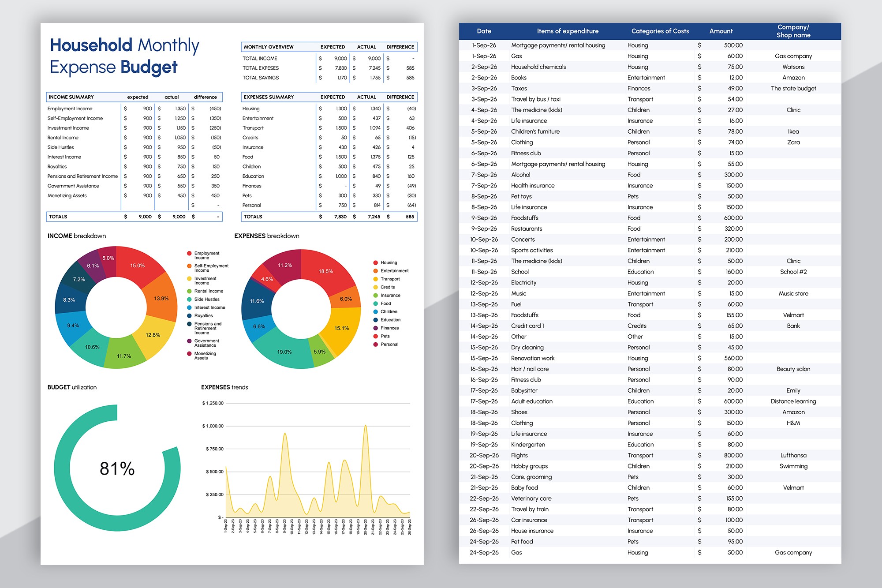Viewport: 882px width, 588px height.
Task: Select the Housing legend swatch in EXPENSES breakdown
Action: (x=375, y=262)
